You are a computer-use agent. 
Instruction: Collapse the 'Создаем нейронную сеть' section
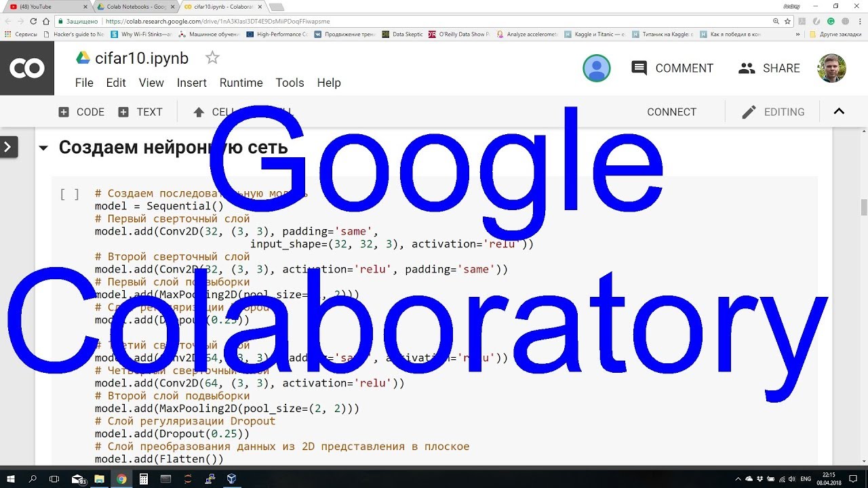coord(43,148)
